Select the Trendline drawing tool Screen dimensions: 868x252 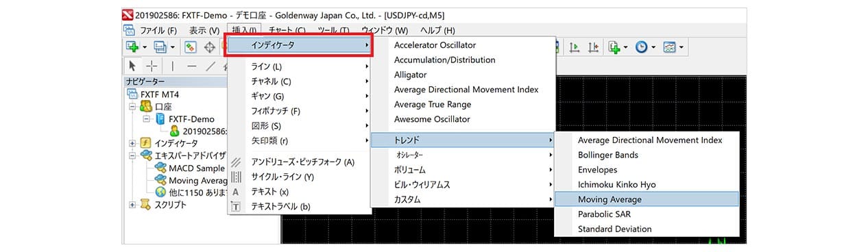coord(210,66)
